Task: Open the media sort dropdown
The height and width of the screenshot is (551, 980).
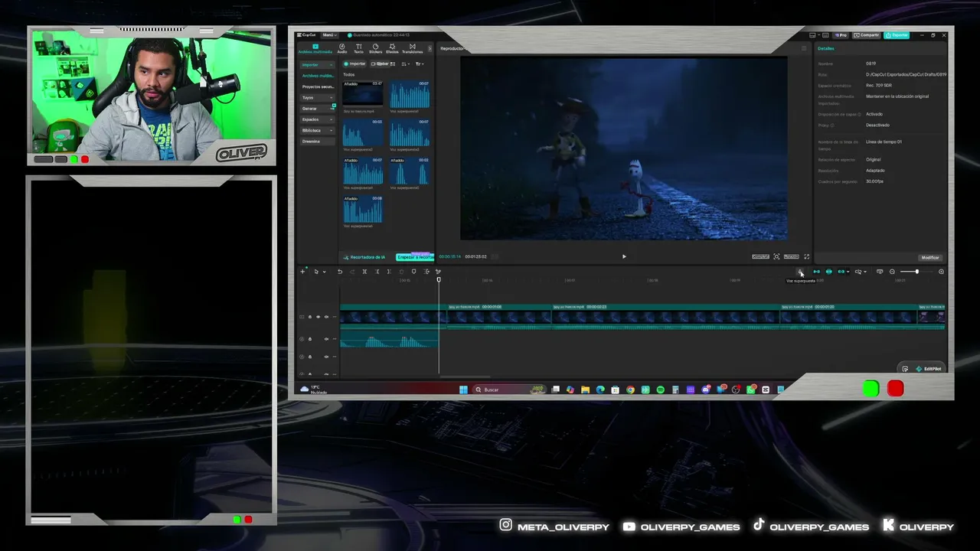Action: 406,64
